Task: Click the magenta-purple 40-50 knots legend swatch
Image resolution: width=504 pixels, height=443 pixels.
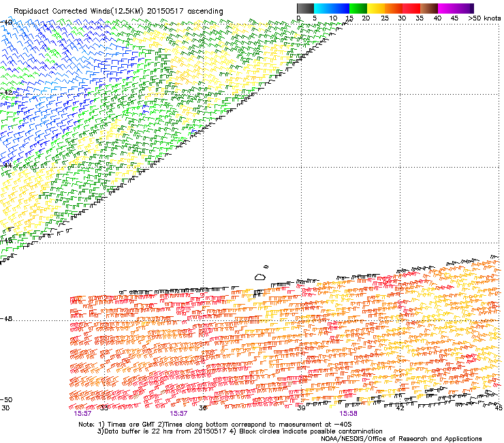Action: click(456, 8)
